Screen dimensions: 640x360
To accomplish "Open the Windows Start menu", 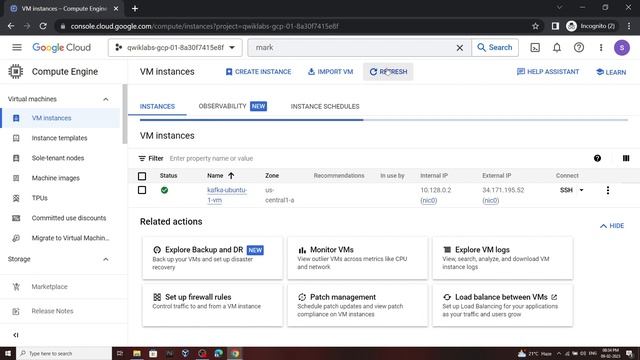I will (x=8, y=353).
